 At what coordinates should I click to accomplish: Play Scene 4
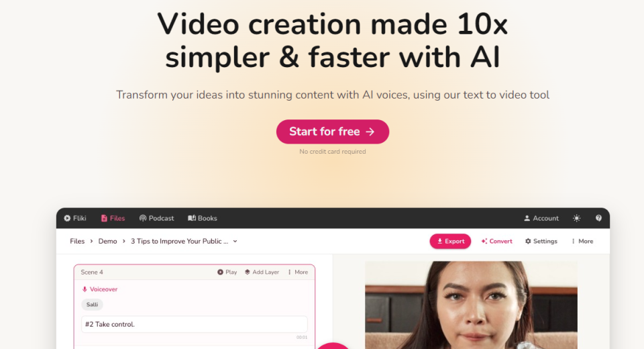pos(227,272)
